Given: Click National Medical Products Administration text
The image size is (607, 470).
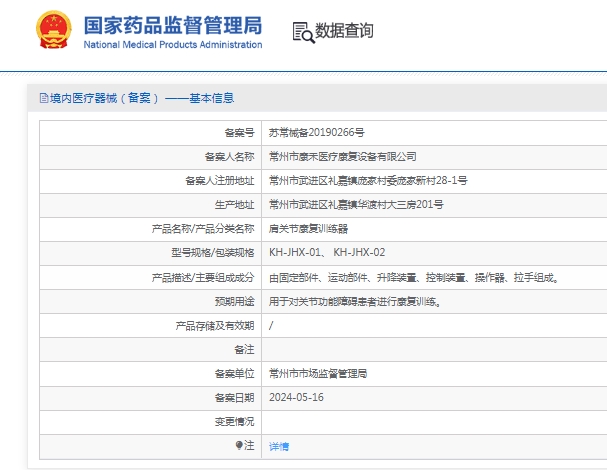Looking at the screenshot, I should point(173,45).
